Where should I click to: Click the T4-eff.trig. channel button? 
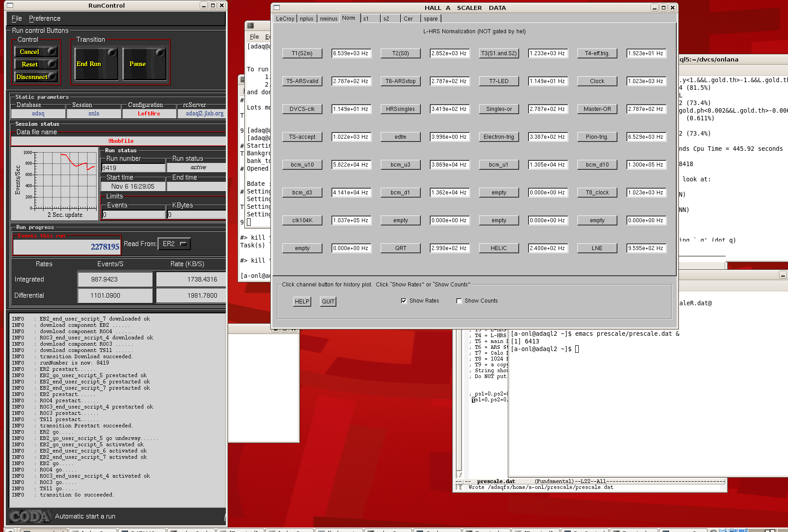(x=597, y=53)
